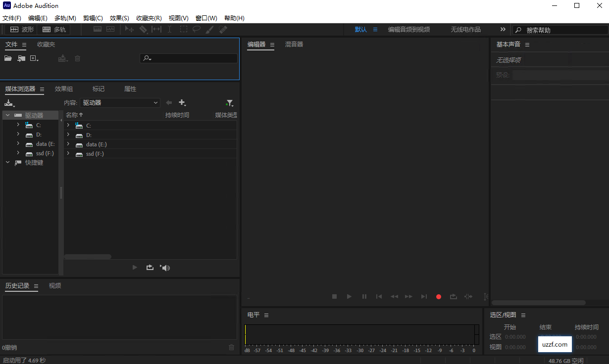Screen dimensions: 609x364
Task: Collapse the 驱动器 tree node
Action: [7, 115]
